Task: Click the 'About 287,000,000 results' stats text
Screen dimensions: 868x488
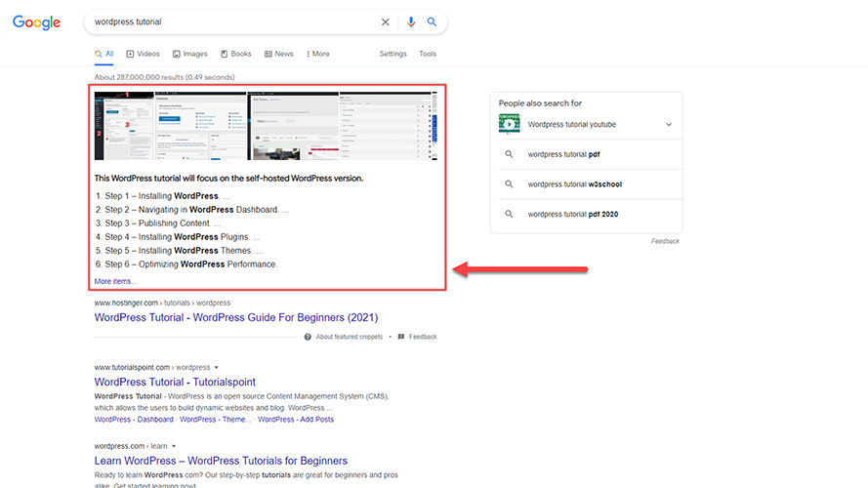Action: (164, 77)
